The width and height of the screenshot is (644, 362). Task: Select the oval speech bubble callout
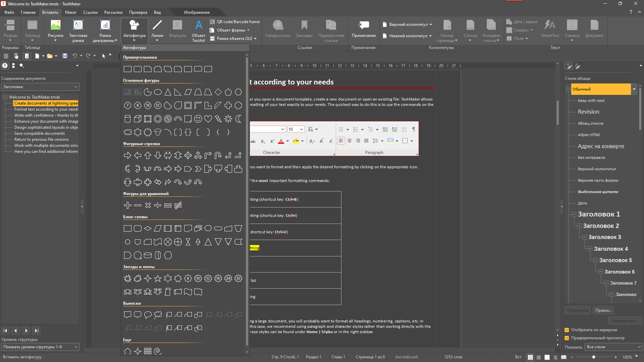click(x=148, y=315)
